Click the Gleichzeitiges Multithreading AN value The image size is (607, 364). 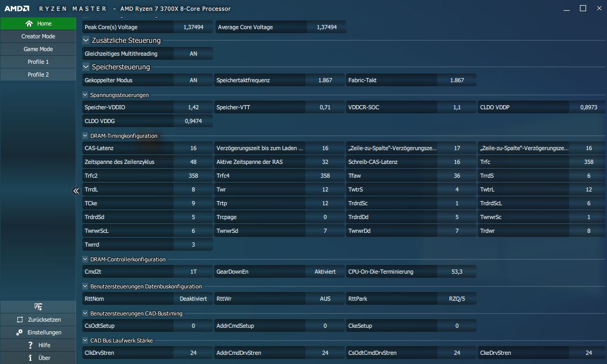(193, 54)
